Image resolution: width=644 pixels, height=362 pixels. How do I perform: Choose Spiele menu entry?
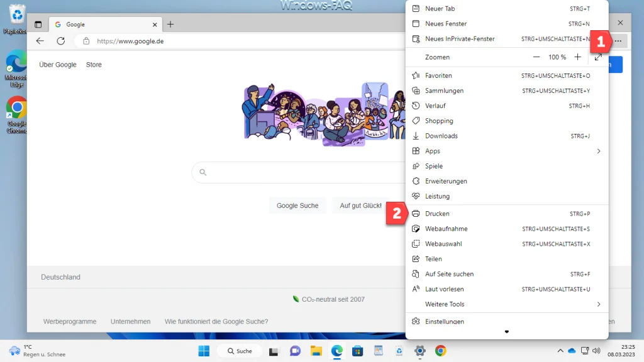click(x=507, y=166)
